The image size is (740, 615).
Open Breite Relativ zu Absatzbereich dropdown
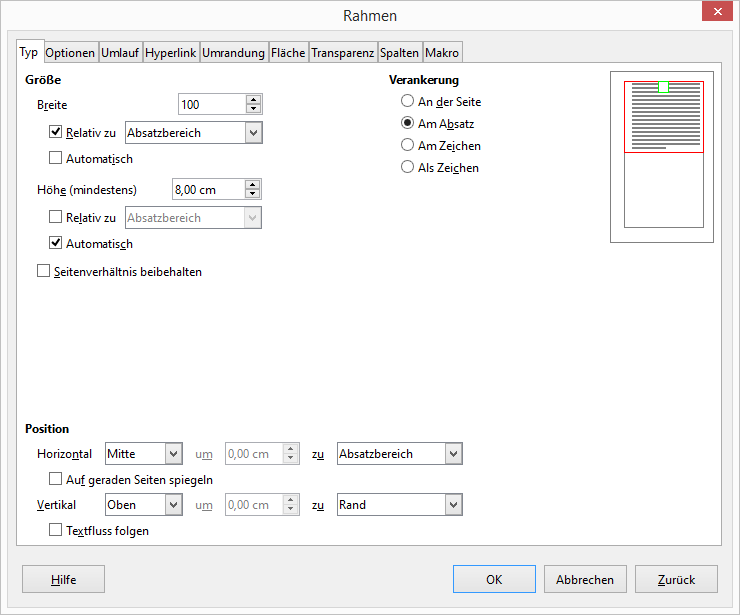click(x=193, y=133)
